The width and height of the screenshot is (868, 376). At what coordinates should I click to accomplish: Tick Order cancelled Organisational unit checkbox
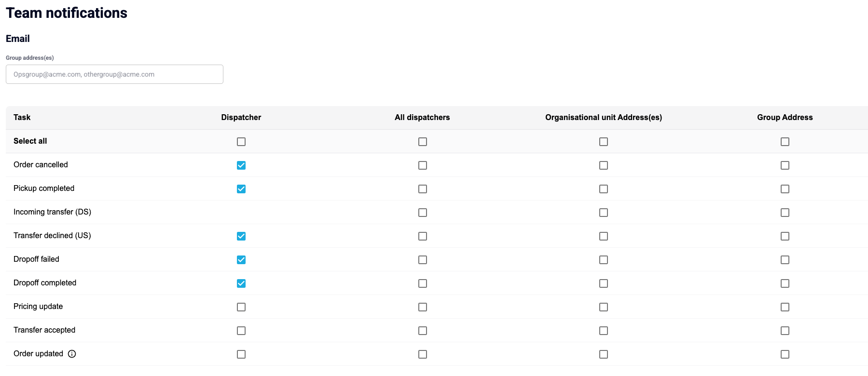tap(604, 165)
